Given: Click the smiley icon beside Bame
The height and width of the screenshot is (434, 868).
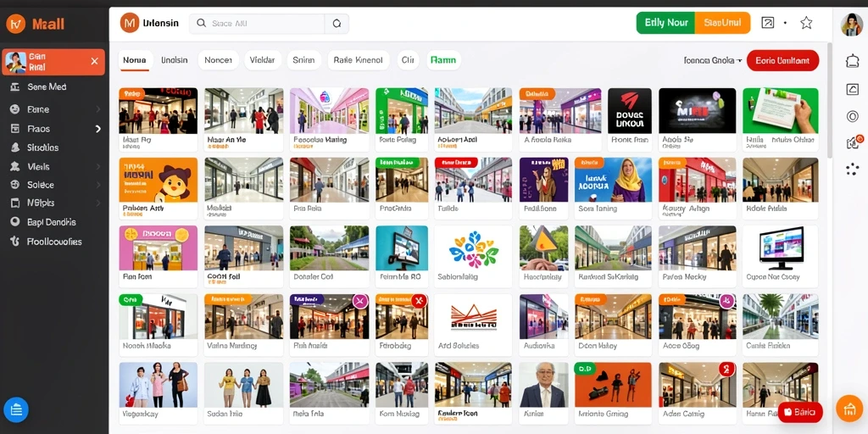Looking at the screenshot, I should click(15, 109).
